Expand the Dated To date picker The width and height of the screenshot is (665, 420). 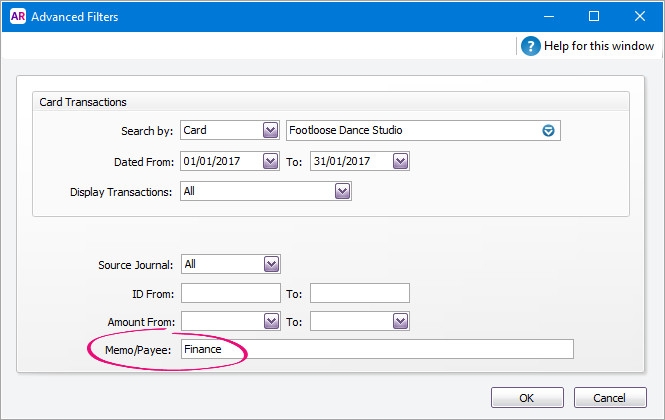pos(400,161)
